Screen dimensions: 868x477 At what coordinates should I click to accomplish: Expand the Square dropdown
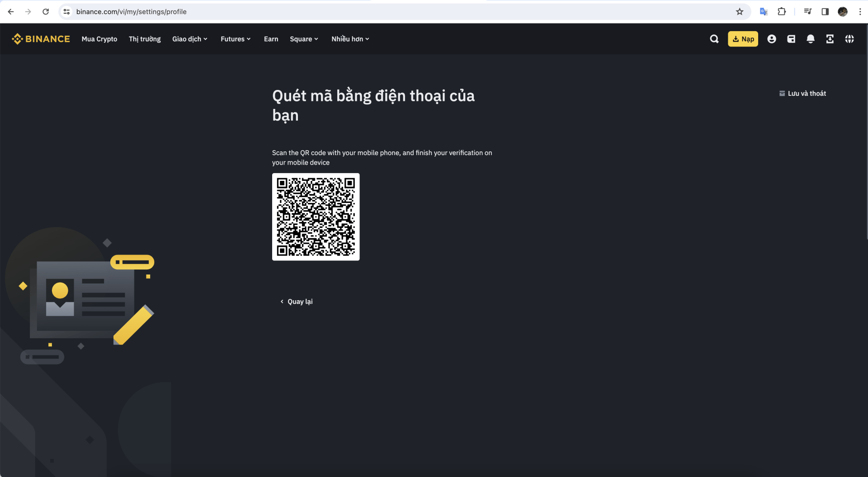tap(304, 39)
